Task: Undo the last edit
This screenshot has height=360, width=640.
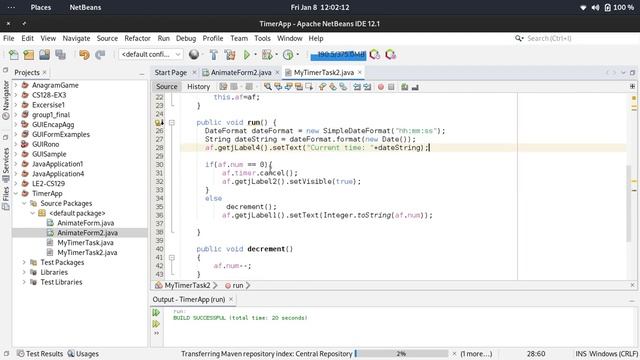Action: coord(84,55)
